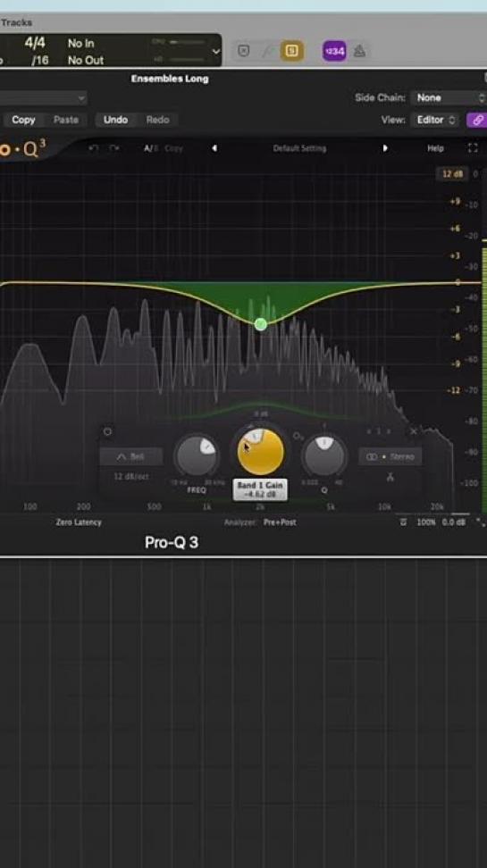The image size is (487, 868).
Task: Expand the LCD display mode chevron
Action: tap(215, 52)
